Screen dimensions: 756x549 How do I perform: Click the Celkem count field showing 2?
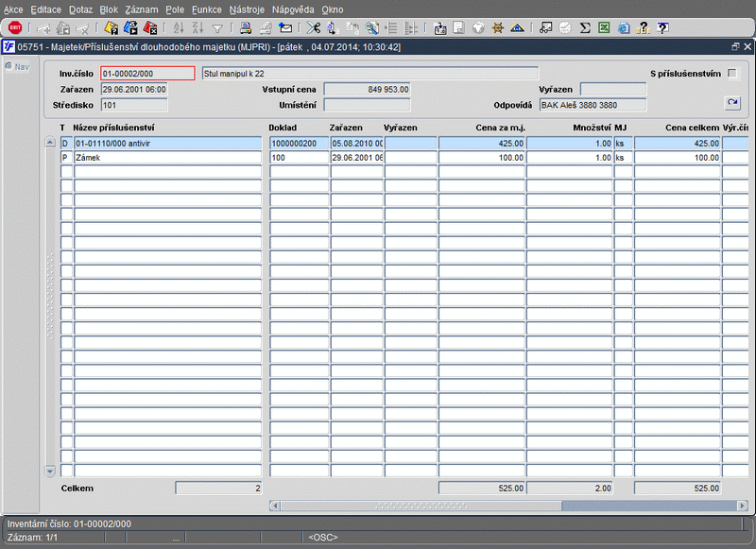coord(218,488)
